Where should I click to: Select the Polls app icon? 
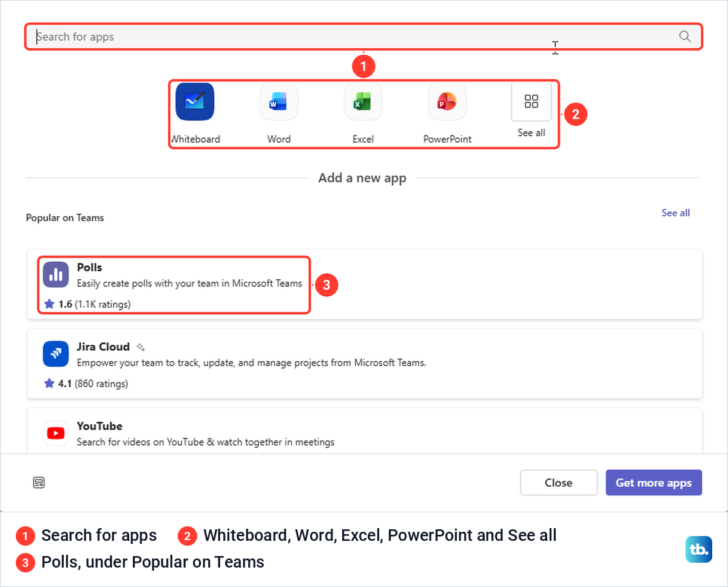[x=56, y=274]
